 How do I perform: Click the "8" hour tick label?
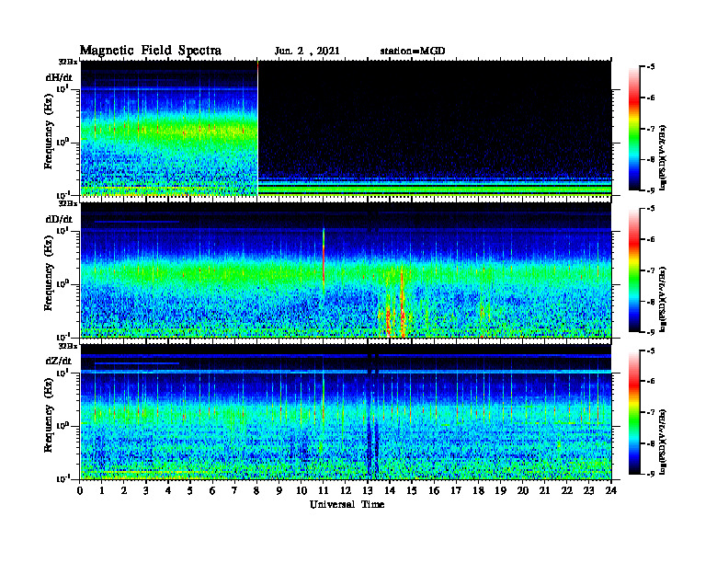256,491
